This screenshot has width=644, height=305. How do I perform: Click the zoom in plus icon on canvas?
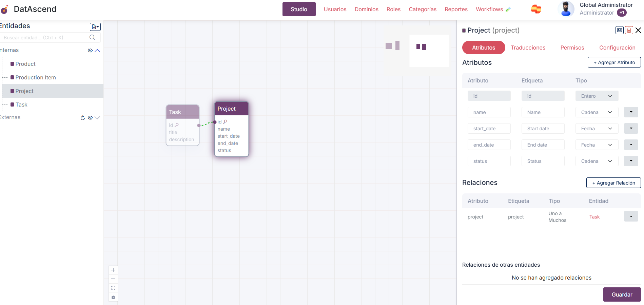(x=113, y=270)
